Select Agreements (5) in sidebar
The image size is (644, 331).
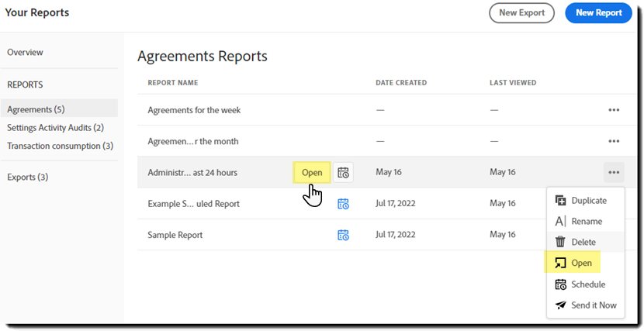(36, 109)
